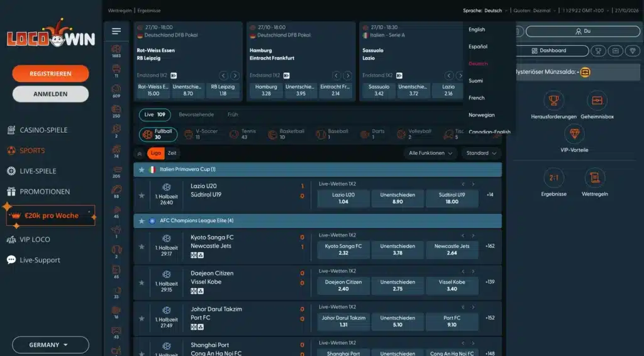Viewport: 644px width, 356px height.
Task: Star the AFC Champions League Elite league
Action: pyautogui.click(x=142, y=221)
